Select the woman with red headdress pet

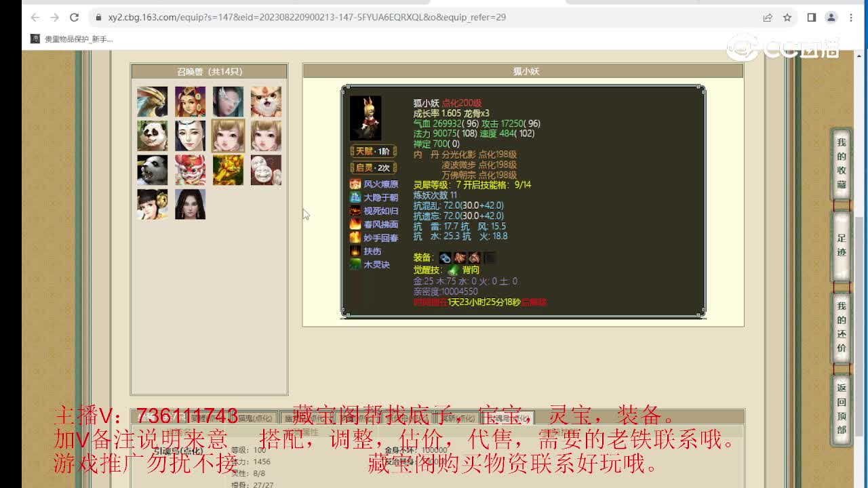[190, 102]
